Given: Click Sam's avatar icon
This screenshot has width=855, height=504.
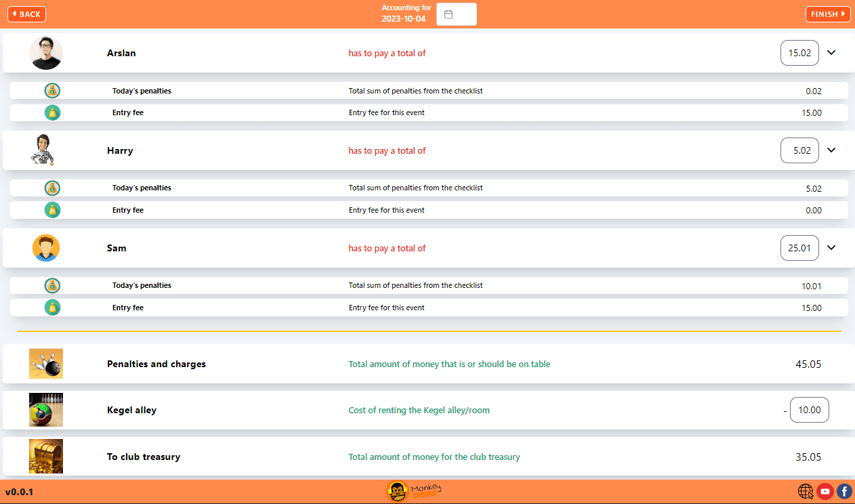Looking at the screenshot, I should click(x=46, y=248).
